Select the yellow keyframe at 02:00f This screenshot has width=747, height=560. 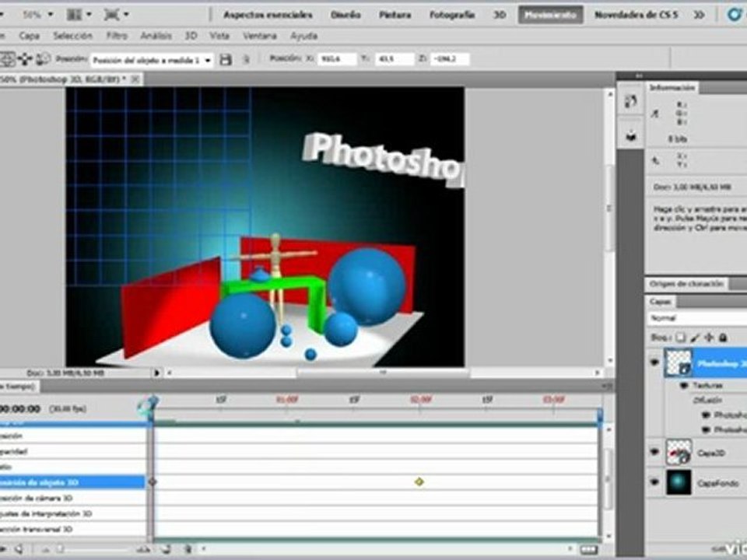[x=419, y=482]
